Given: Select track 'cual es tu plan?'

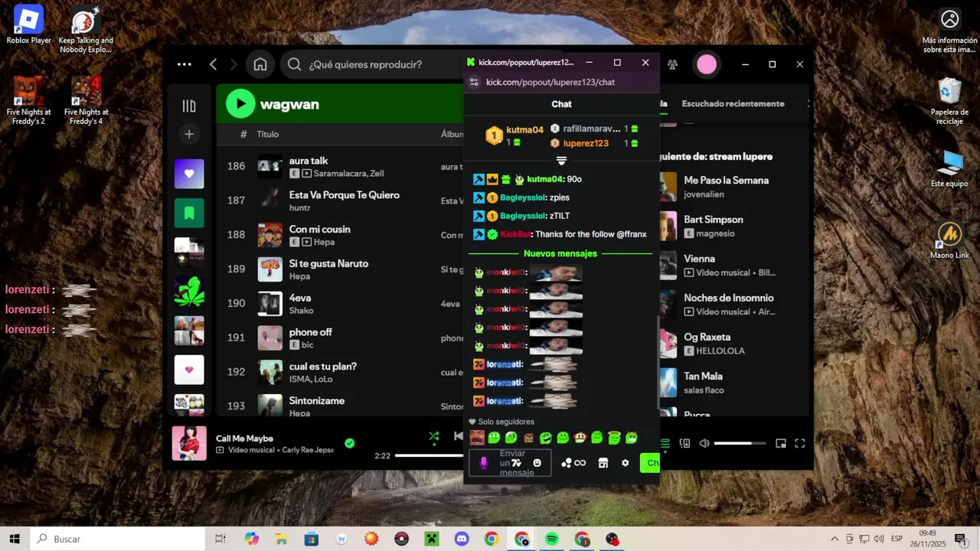Looking at the screenshot, I should tap(323, 367).
